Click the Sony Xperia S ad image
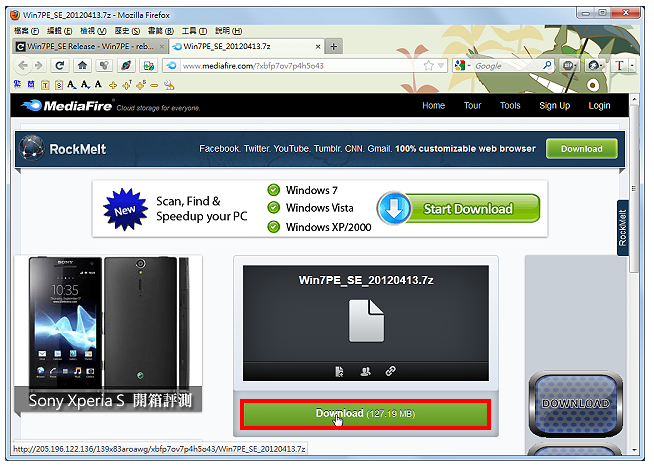 tap(108, 334)
